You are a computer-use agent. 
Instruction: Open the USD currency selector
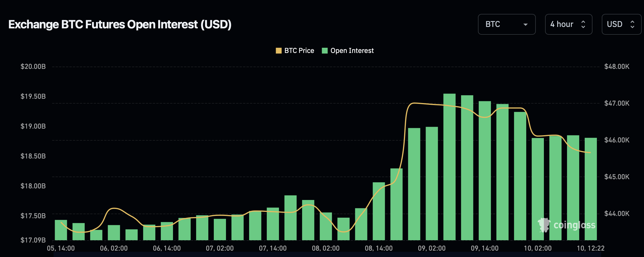tap(621, 24)
